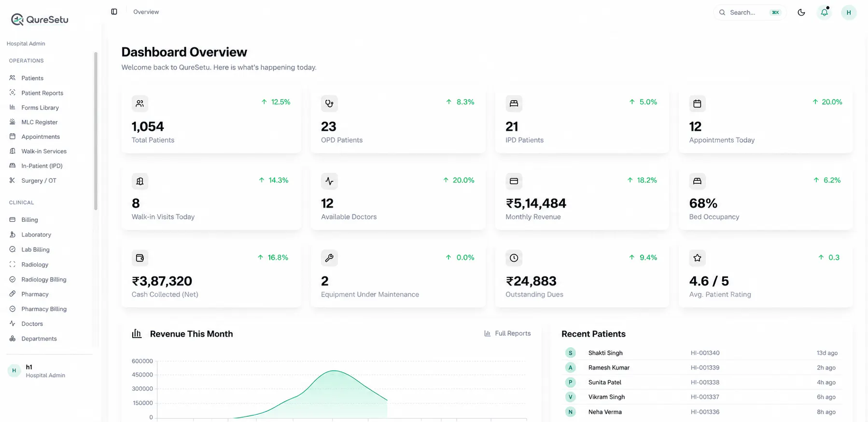
Task: Open the H user avatar menu
Action: pyautogui.click(x=849, y=13)
